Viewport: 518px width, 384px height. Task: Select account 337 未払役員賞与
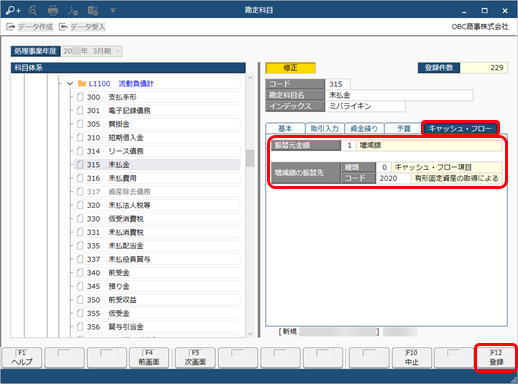click(x=157, y=259)
